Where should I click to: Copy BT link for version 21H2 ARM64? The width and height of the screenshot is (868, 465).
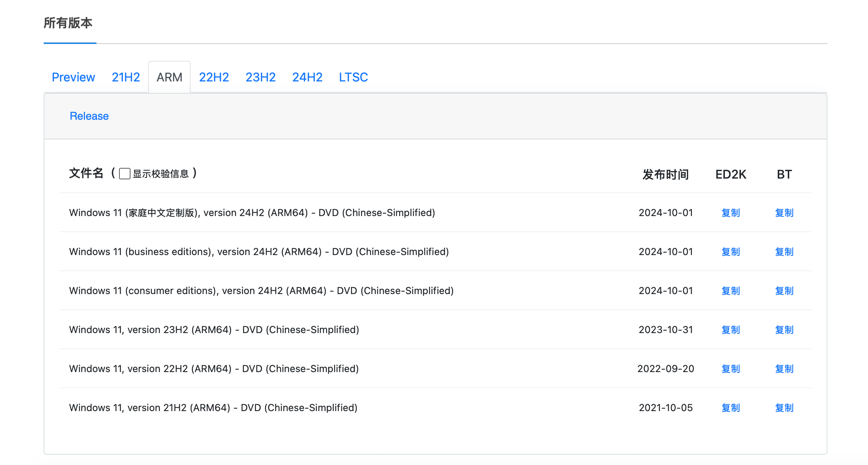[x=784, y=408]
